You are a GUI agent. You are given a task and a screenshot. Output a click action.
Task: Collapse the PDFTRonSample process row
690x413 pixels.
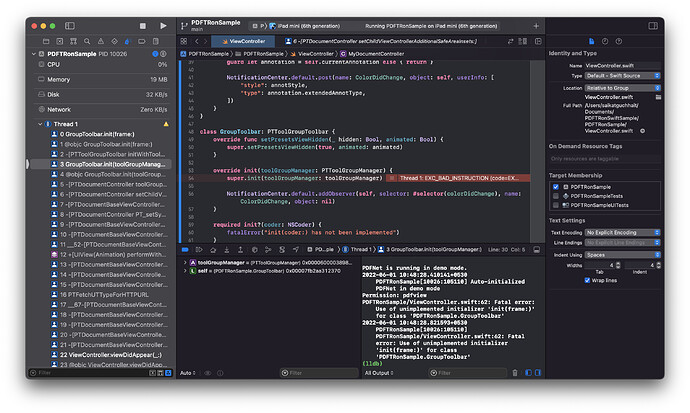click(x=34, y=54)
